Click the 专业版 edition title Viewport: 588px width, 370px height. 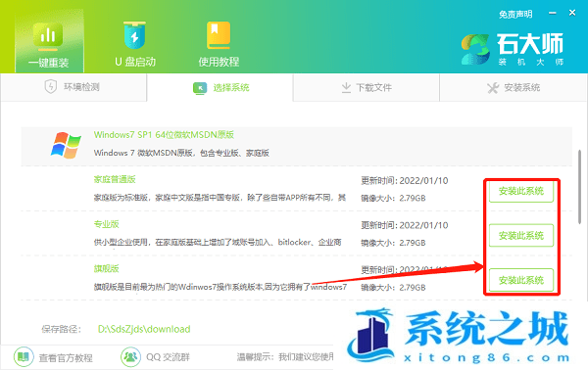tap(107, 224)
